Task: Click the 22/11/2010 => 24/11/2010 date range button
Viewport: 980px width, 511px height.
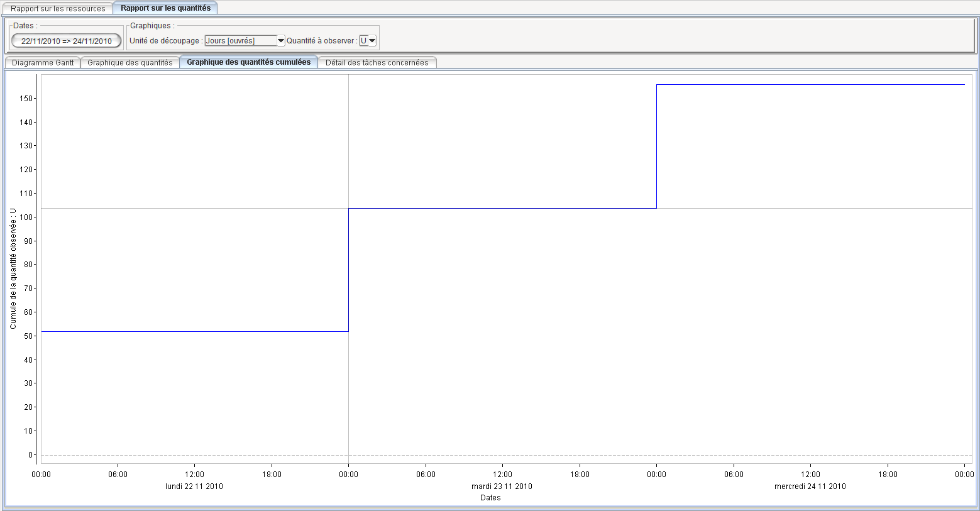Action: coord(66,41)
